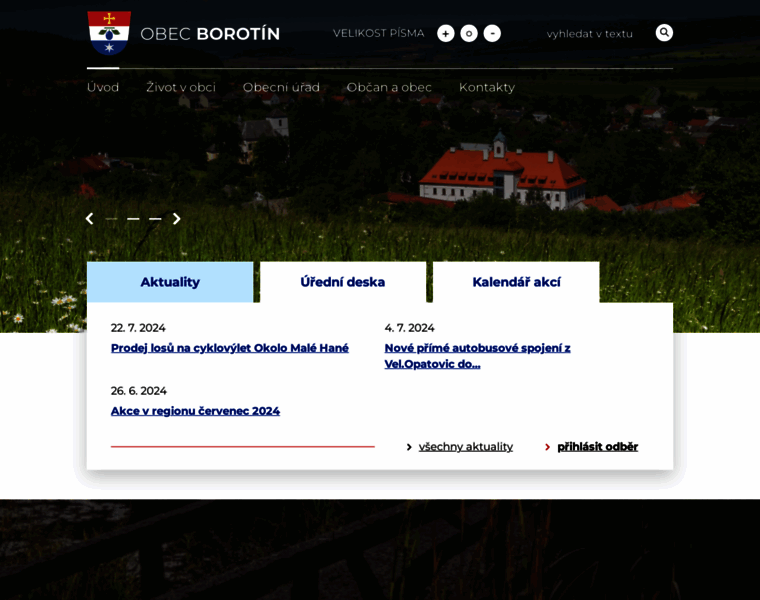Open the Kontakty menu item

coord(487,87)
